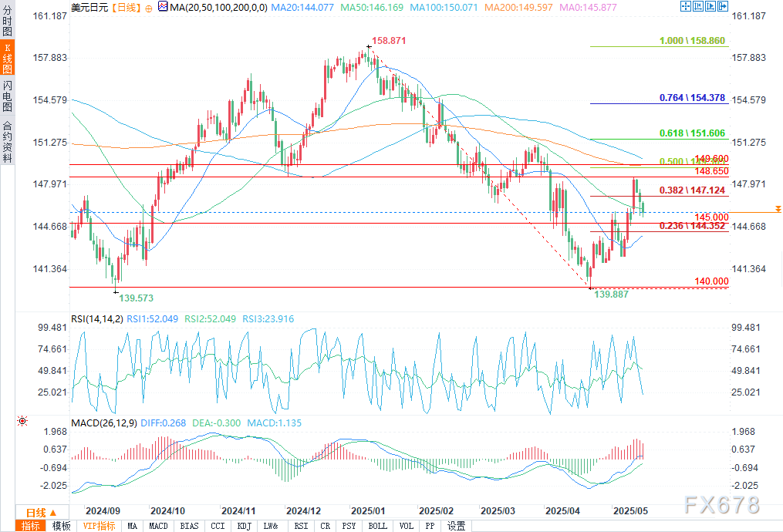This screenshot has height=532, width=783.
Task: Apply the MACD indicator from bottom bar
Action: click(158, 526)
